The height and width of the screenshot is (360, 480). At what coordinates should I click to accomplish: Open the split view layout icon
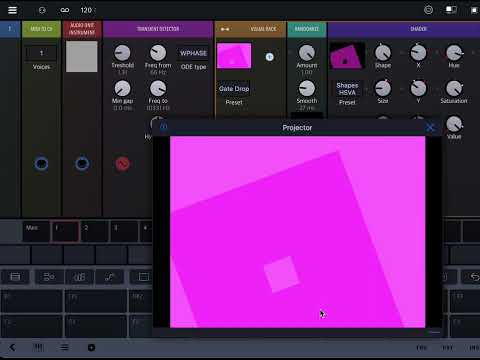tap(451, 10)
